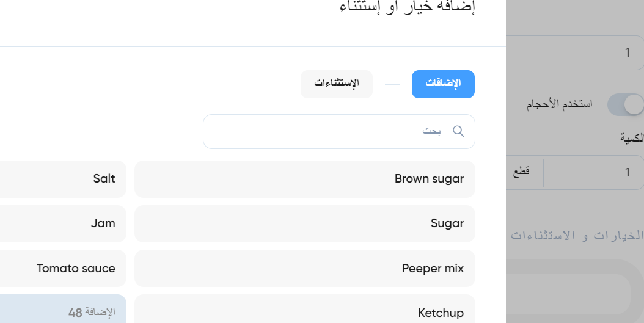
Task: Click the الكمية quantity label
Action: 632,139
